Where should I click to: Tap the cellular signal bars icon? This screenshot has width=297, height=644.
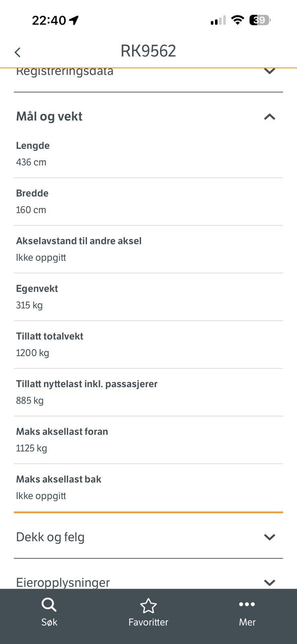tap(218, 20)
